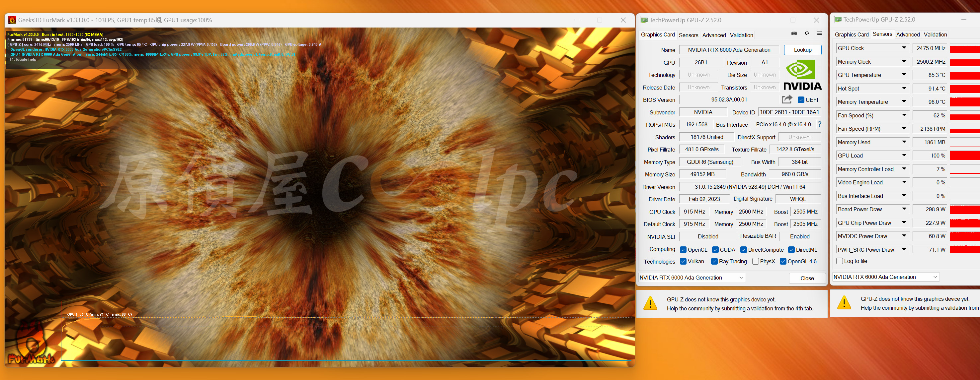Open Fan Speed (%) sensor dropdown arrow
This screenshot has width=980, height=380.
pyautogui.click(x=904, y=115)
